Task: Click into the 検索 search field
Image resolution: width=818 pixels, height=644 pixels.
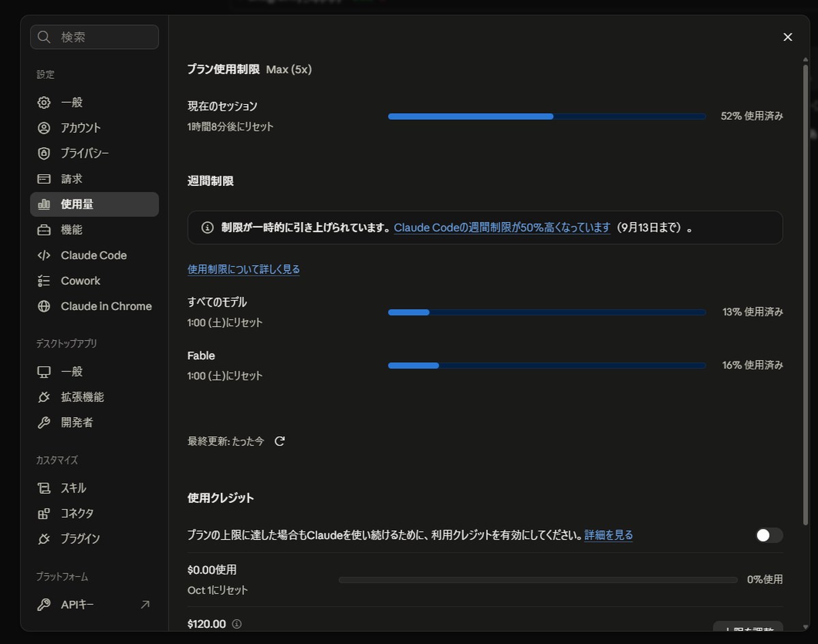Action: [x=94, y=37]
